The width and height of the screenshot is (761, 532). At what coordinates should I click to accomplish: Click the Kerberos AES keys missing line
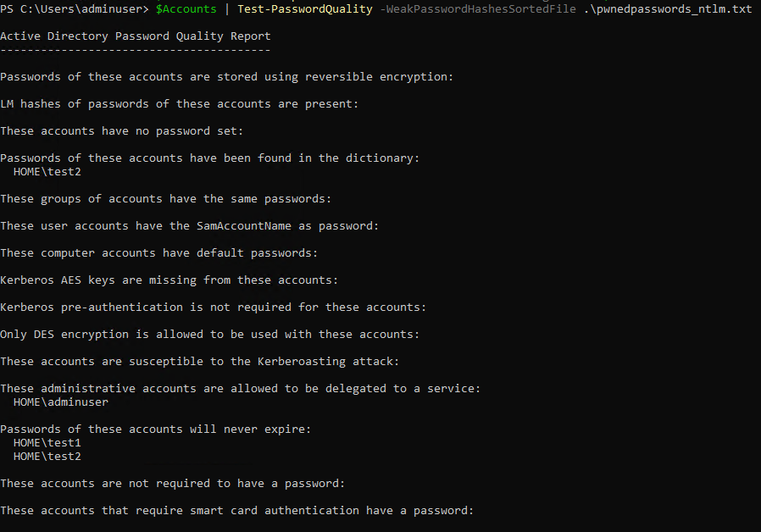click(x=169, y=280)
